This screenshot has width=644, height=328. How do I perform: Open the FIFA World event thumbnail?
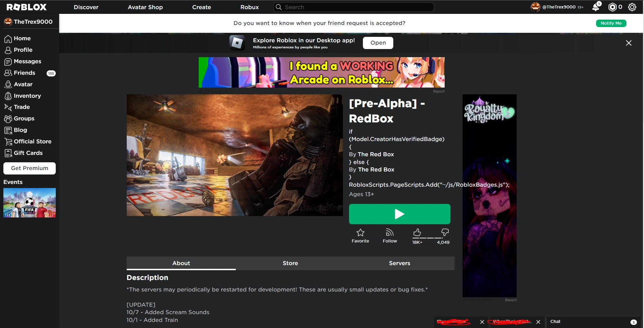click(30, 203)
